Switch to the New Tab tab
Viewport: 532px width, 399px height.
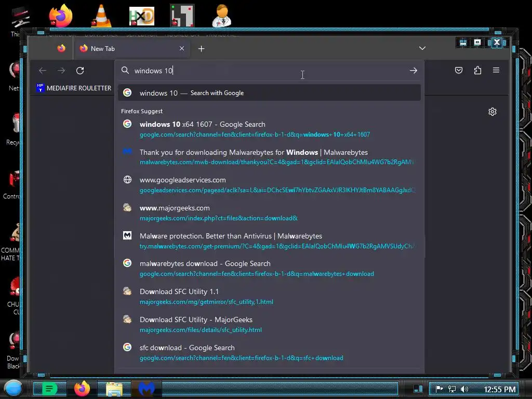click(x=132, y=48)
